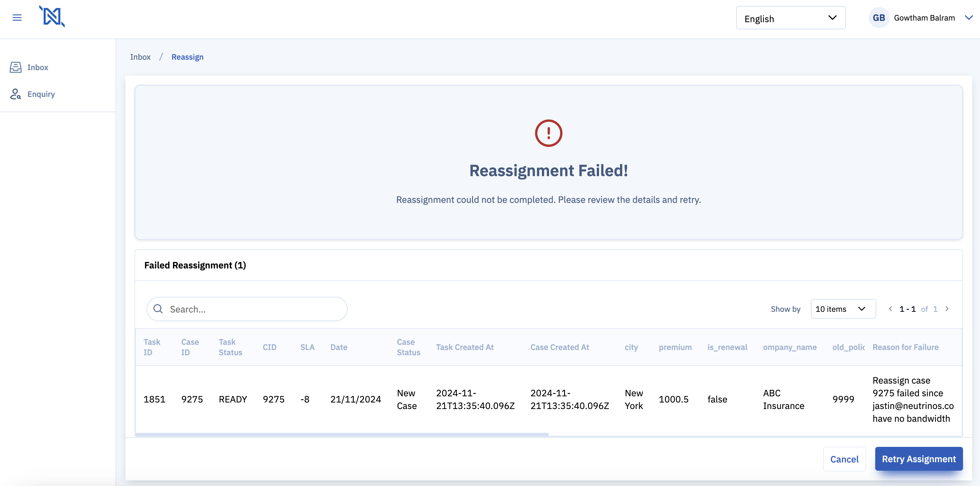The image size is (980, 486).
Task: Click the Task Status column header
Action: point(230,347)
